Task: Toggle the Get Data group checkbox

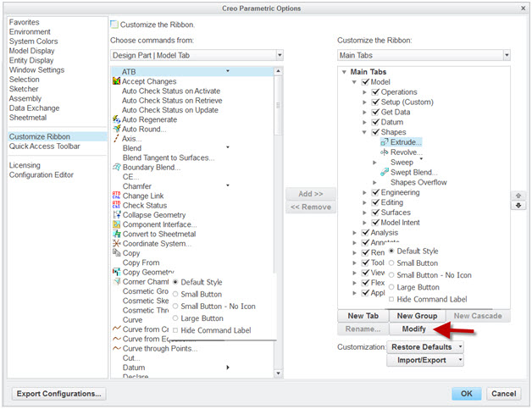Action: pyautogui.click(x=375, y=112)
